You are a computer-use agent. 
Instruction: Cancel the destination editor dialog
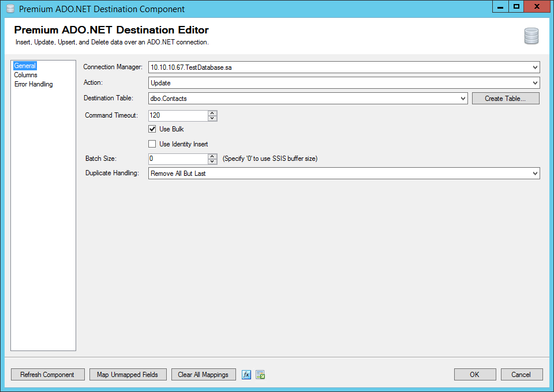coord(522,374)
